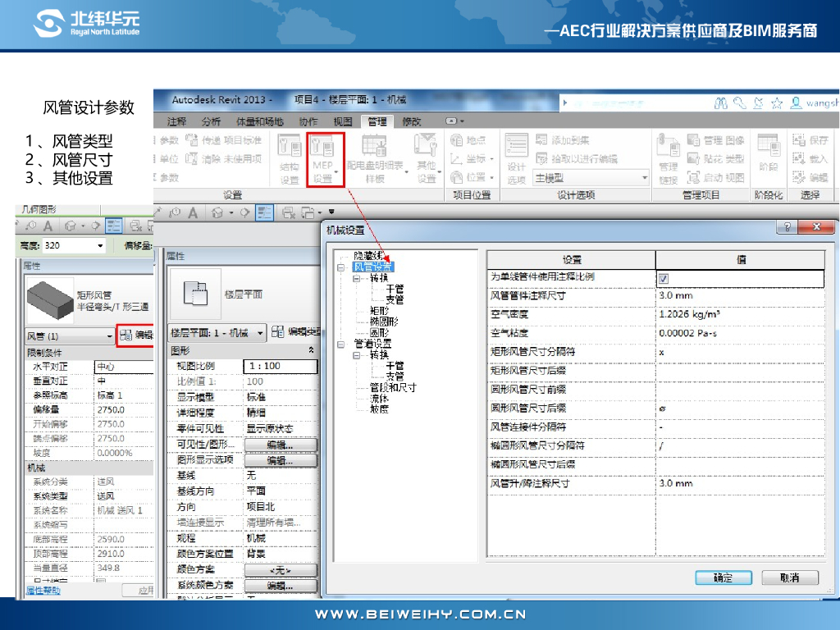Click the wangsh user sign-in icon
The width and height of the screenshot is (840, 630).
[x=796, y=103]
